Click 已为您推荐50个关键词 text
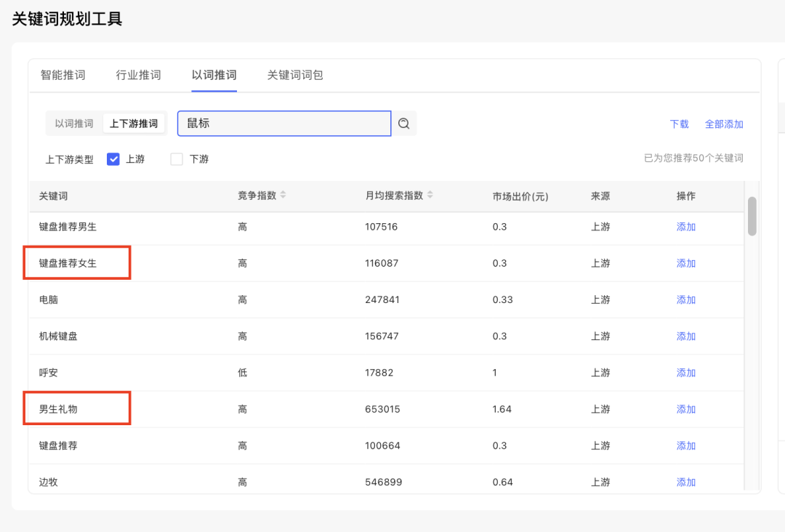Viewport: 785px width, 532px height. (693, 158)
